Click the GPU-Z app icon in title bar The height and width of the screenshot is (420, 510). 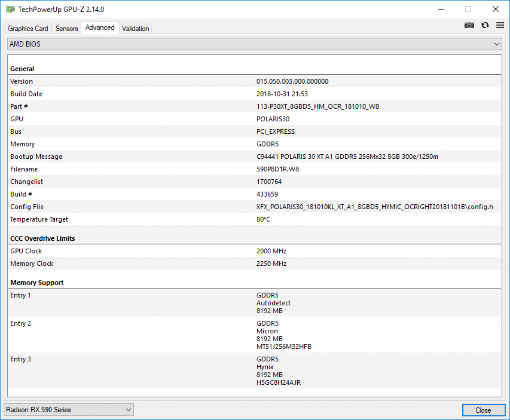(10, 9)
